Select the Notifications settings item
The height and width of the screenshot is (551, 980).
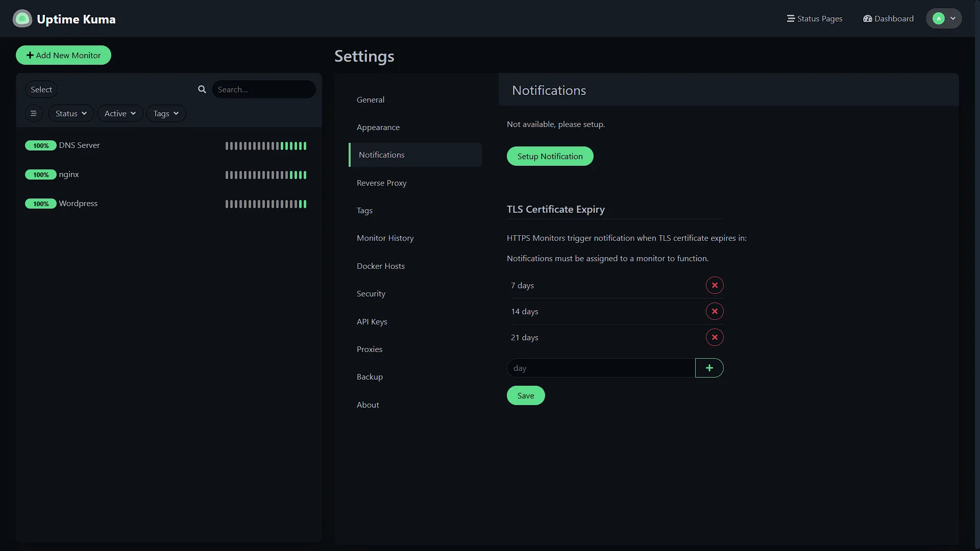click(415, 155)
